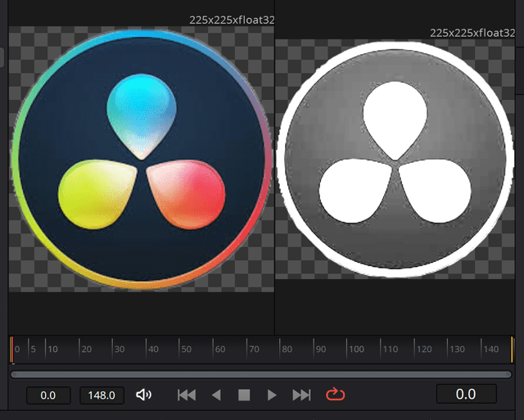Edit the render start field 0.0
This screenshot has height=420, width=524.
click(x=48, y=395)
